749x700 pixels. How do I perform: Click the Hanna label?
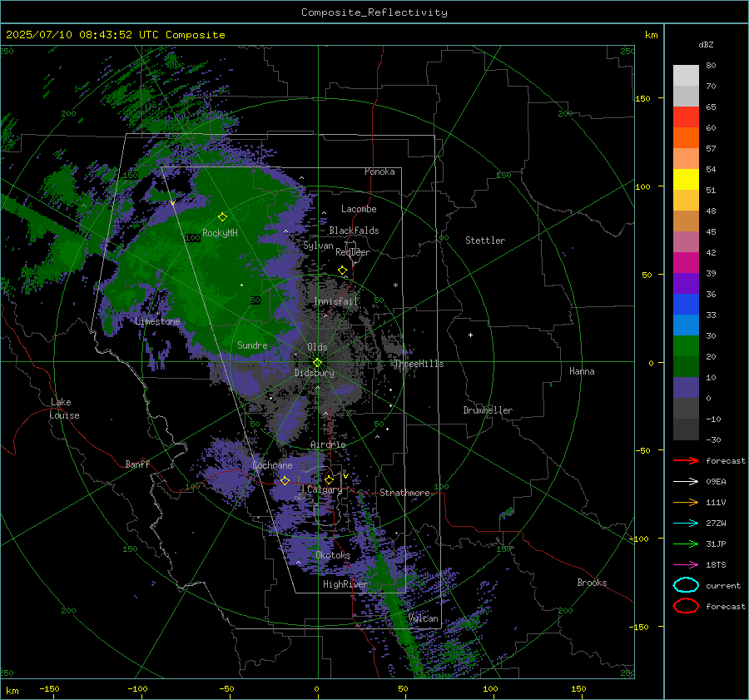coord(582,371)
